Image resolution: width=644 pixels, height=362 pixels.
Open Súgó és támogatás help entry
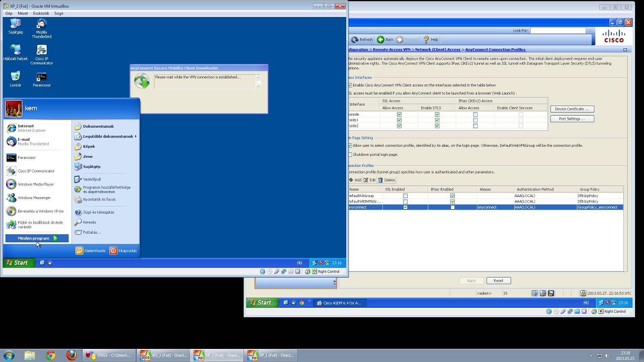click(99, 212)
